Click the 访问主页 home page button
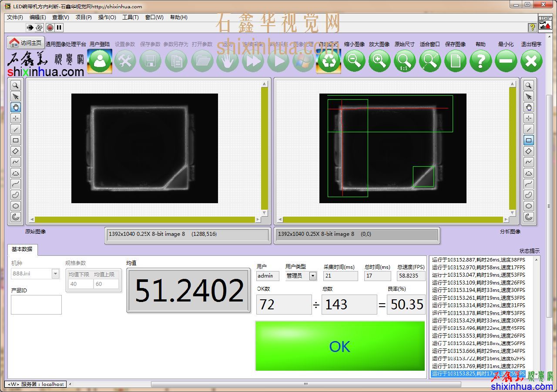Viewport: 557px width, 392px height. (26, 43)
